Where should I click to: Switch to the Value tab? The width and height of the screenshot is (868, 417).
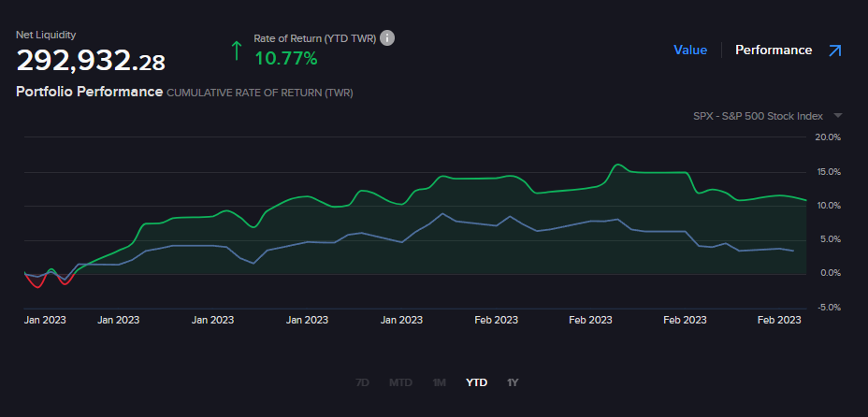pyautogui.click(x=690, y=50)
